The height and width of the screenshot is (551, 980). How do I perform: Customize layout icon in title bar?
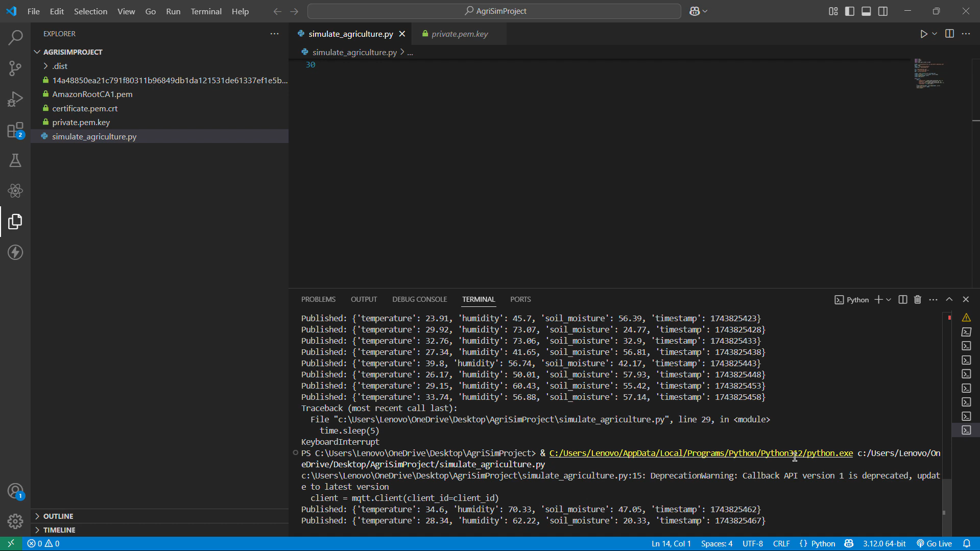(x=833, y=11)
